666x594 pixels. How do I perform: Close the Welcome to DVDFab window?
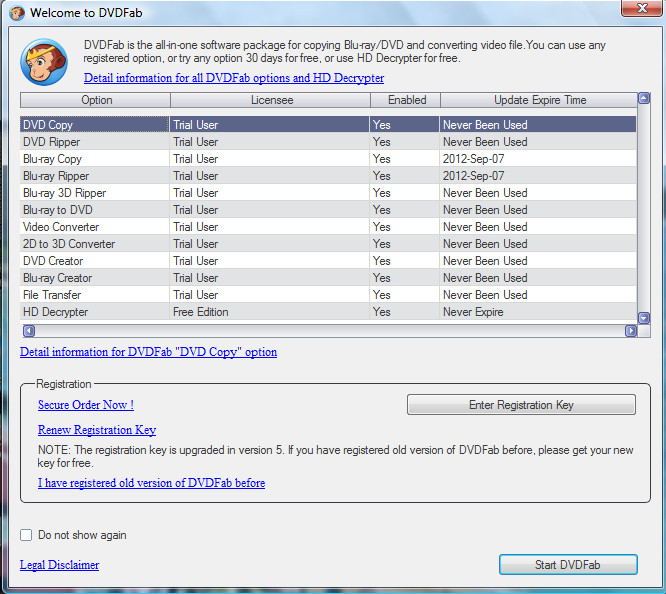642,8
